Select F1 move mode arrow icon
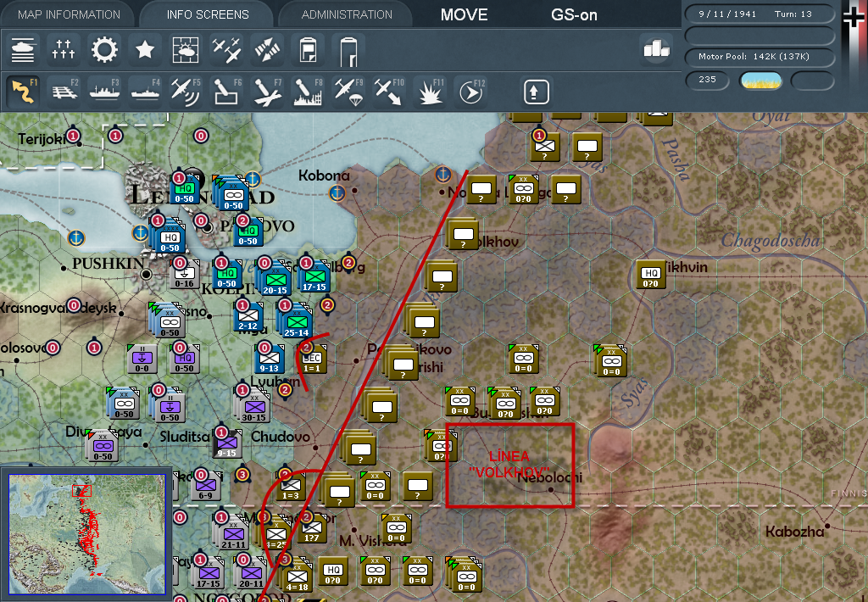The height and width of the screenshot is (602, 868). 23,92
